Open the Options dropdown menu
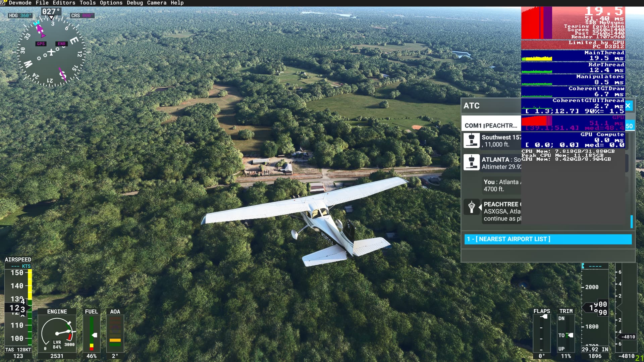644x362 pixels. click(x=111, y=3)
